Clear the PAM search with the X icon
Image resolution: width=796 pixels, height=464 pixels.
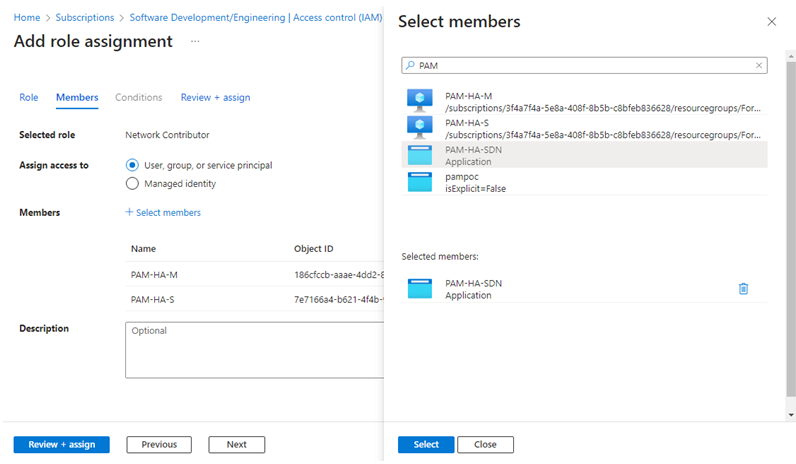pos(759,65)
